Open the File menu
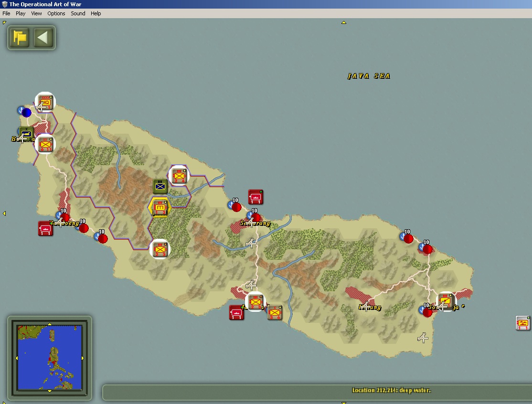The image size is (532, 404). pyautogui.click(x=6, y=13)
